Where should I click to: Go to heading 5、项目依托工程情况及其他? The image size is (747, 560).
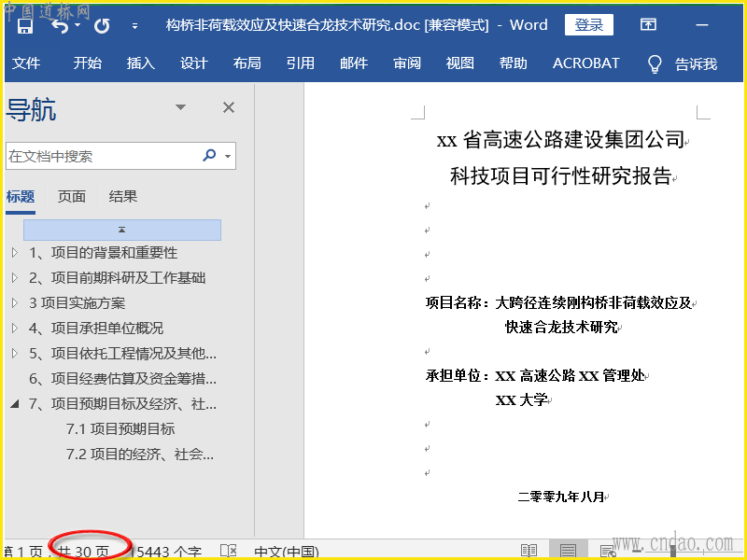tap(122, 354)
